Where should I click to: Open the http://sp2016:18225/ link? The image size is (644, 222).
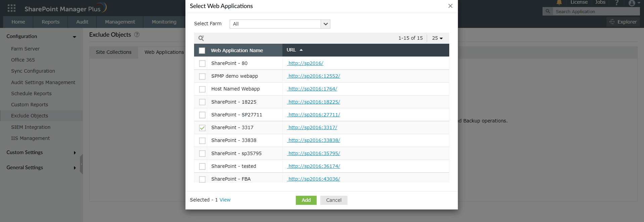click(x=314, y=102)
